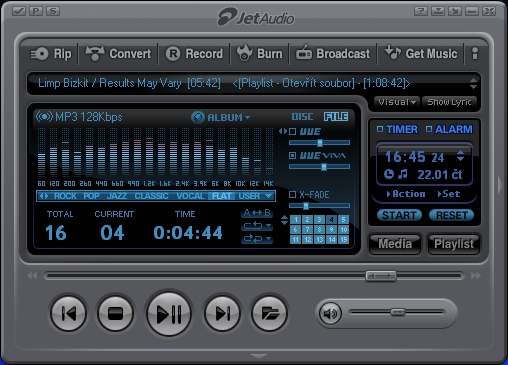Enable the TIMER checkbox
The height and width of the screenshot is (365, 508).
[380, 129]
